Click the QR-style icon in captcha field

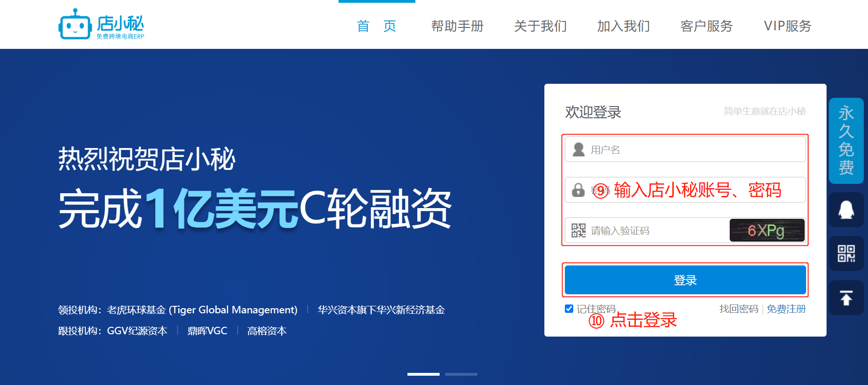click(578, 230)
